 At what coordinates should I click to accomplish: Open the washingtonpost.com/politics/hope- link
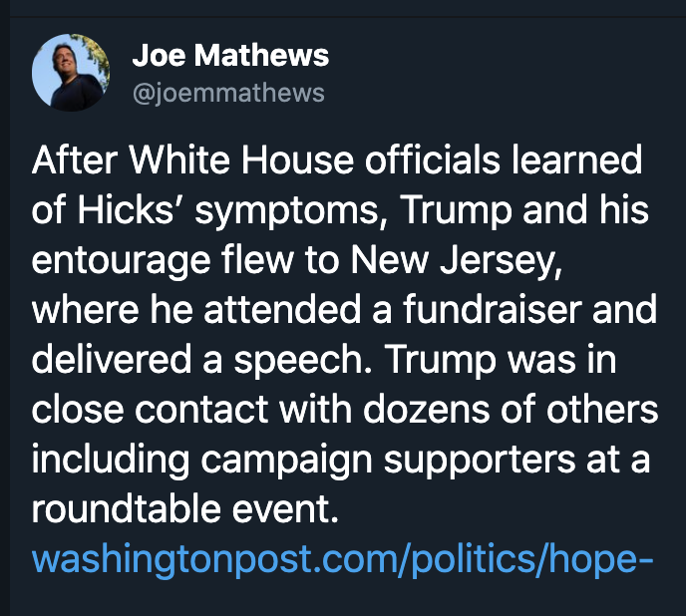[x=343, y=559]
